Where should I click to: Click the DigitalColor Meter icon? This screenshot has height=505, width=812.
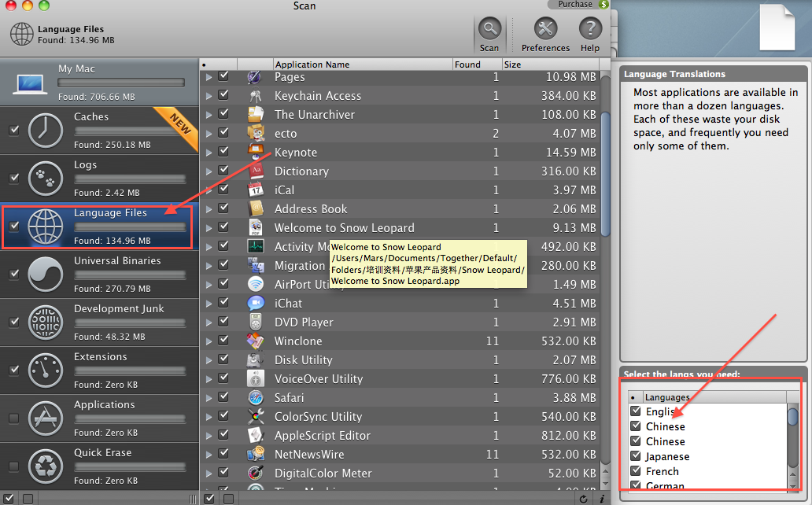(x=255, y=473)
